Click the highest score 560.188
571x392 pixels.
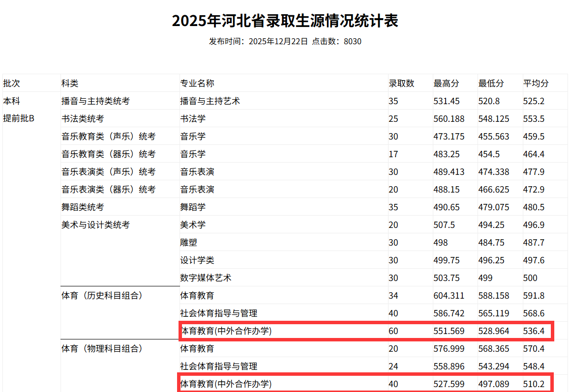click(449, 119)
